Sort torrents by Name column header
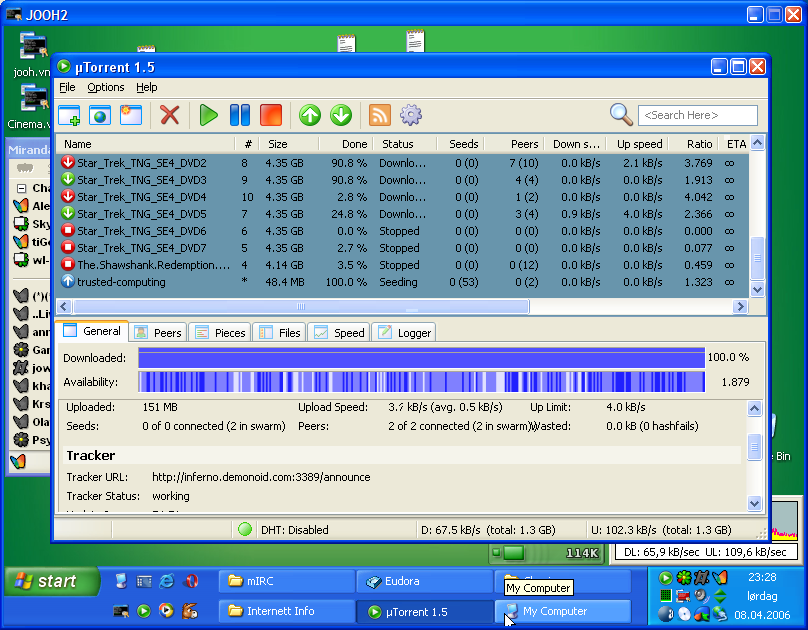 (x=145, y=144)
